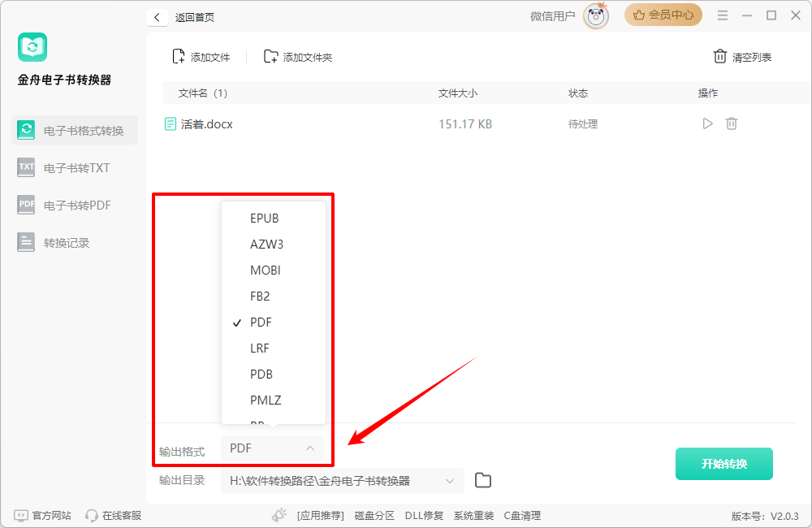Choose FB2 from format list
This screenshot has height=528, width=812.
coord(274,296)
